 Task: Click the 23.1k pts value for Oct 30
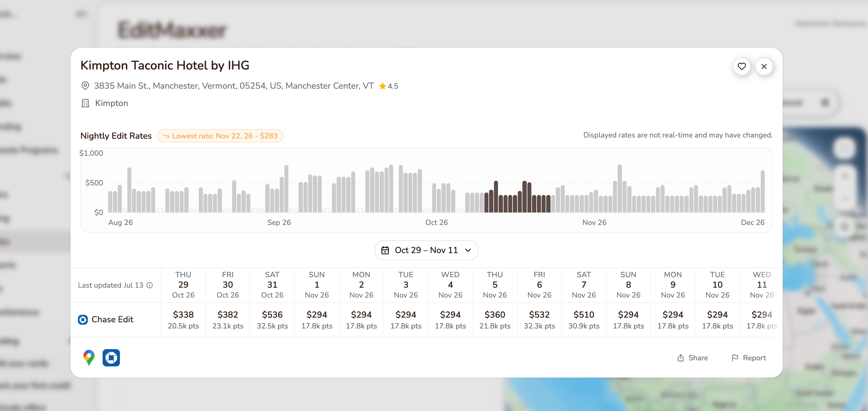coord(228,326)
